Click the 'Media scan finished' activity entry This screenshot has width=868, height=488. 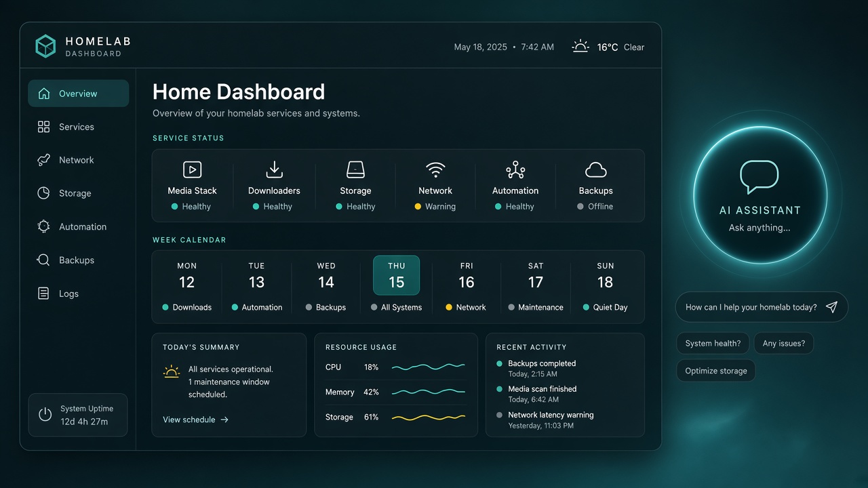(x=536, y=394)
